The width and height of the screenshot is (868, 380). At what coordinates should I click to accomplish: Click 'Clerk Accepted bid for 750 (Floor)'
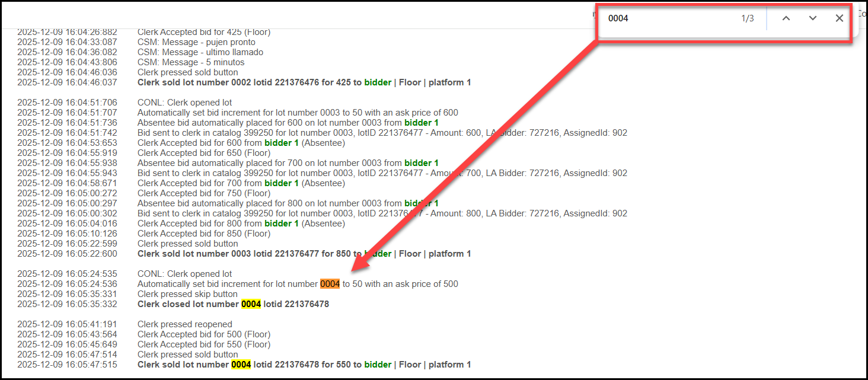204,193
